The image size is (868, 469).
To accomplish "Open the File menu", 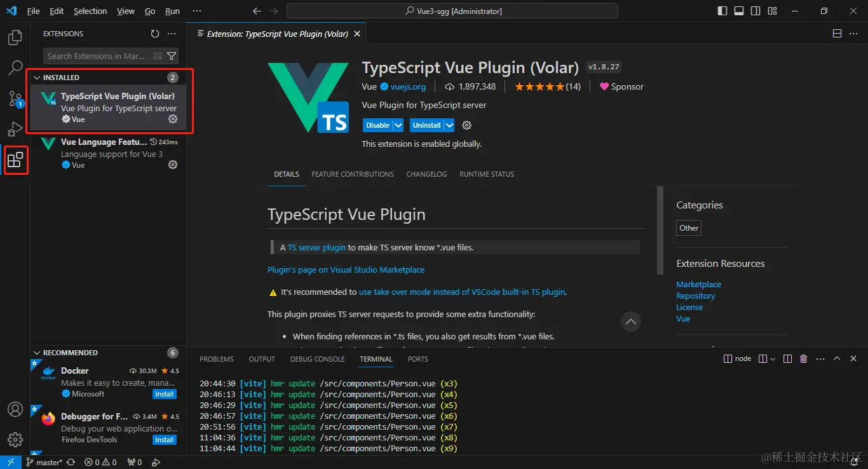I will [33, 11].
